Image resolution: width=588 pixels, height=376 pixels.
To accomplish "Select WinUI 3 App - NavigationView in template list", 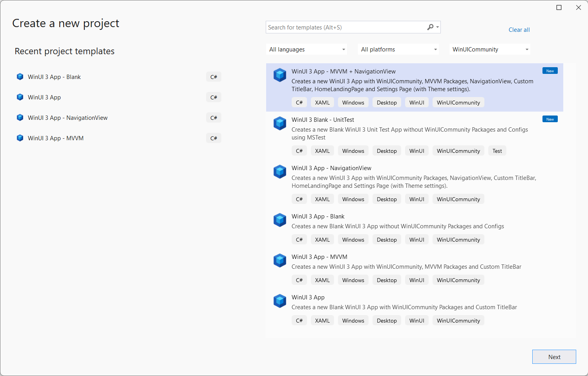I will point(331,168).
